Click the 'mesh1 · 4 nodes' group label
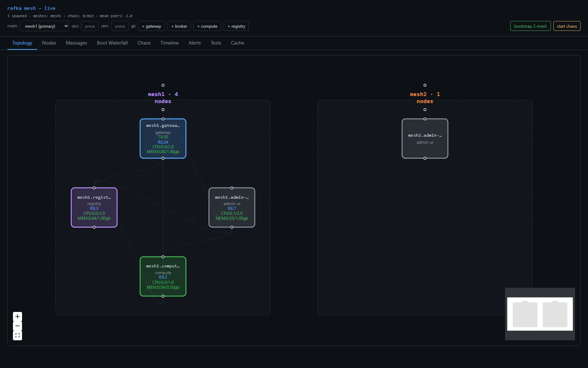Viewport: 588px width, 368px height. point(163,98)
